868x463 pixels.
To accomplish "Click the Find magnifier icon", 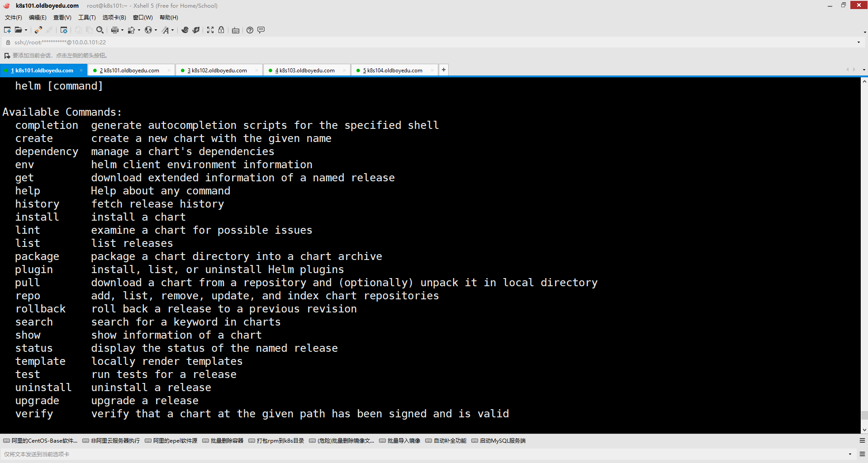I will (x=100, y=30).
